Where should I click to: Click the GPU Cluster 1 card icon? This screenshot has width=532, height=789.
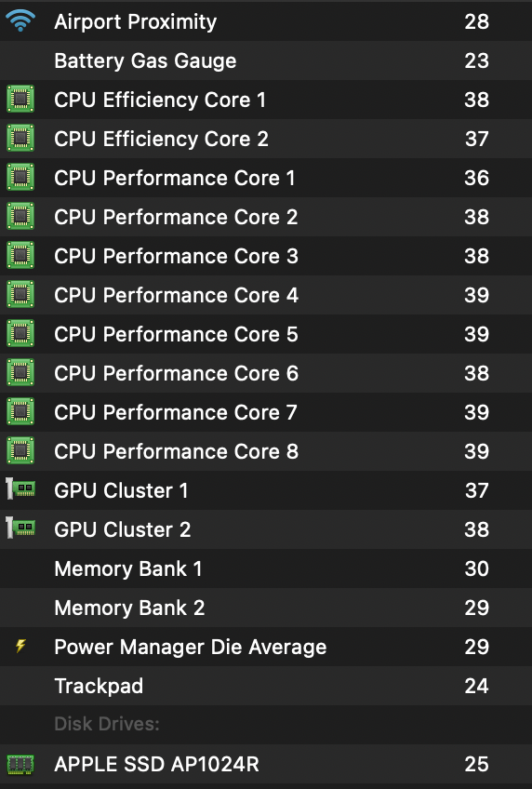(20, 489)
